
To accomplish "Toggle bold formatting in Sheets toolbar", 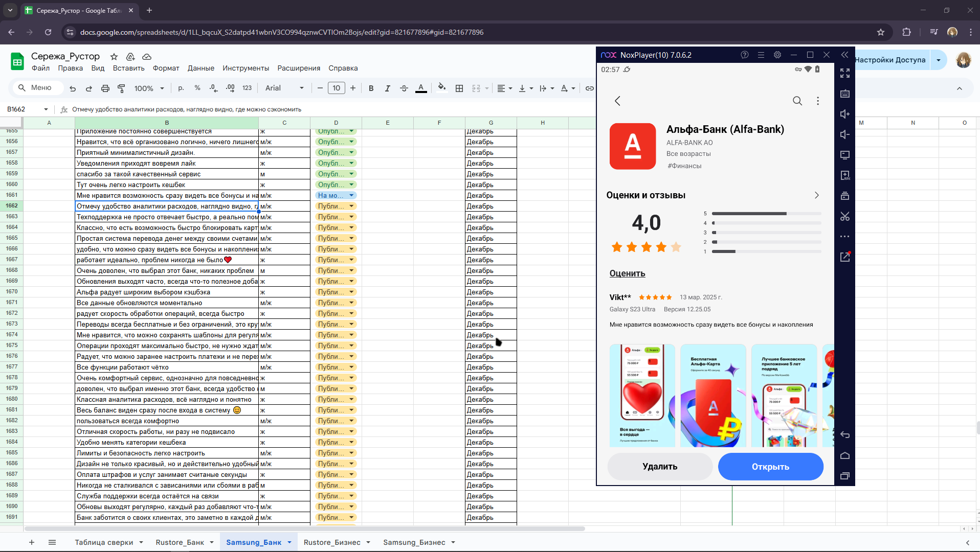I will point(371,88).
